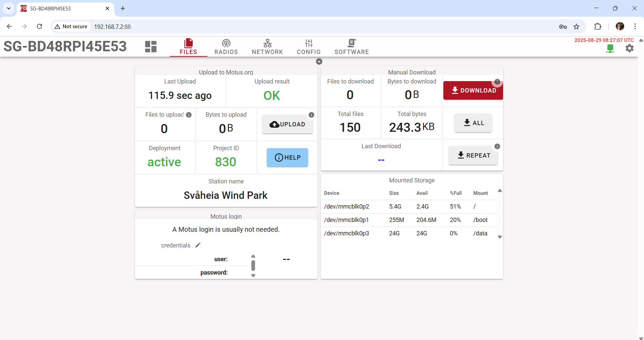
Task: Go to the Config tab
Action: (308, 47)
